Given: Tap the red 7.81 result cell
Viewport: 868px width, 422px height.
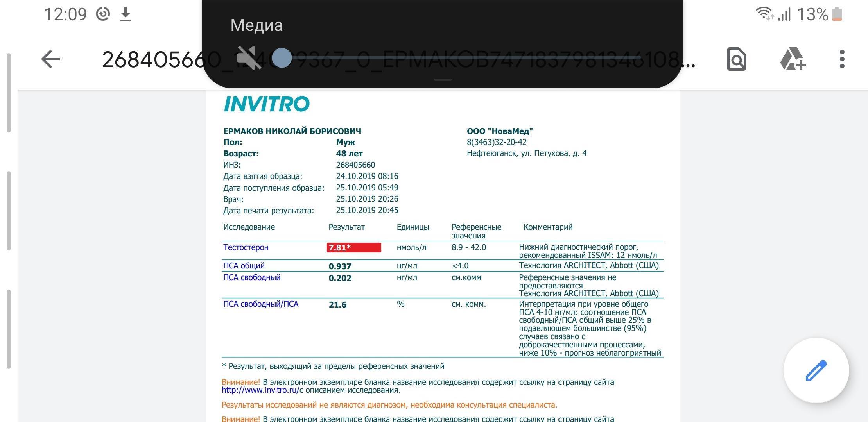Looking at the screenshot, I should pos(353,247).
